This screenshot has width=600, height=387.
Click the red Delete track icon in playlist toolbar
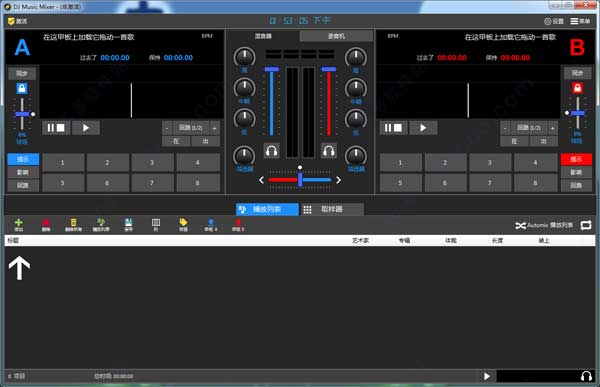pos(46,224)
